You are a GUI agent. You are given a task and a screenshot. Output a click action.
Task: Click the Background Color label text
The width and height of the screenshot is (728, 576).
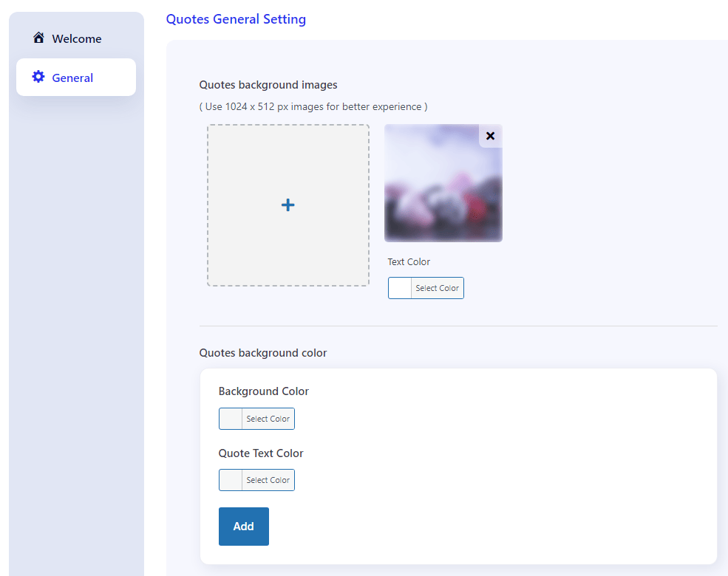click(263, 391)
